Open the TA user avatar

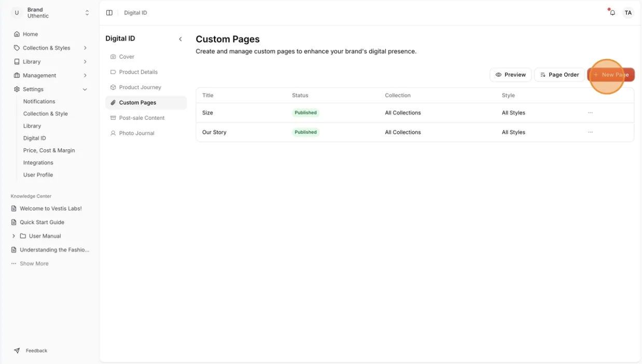click(x=628, y=13)
